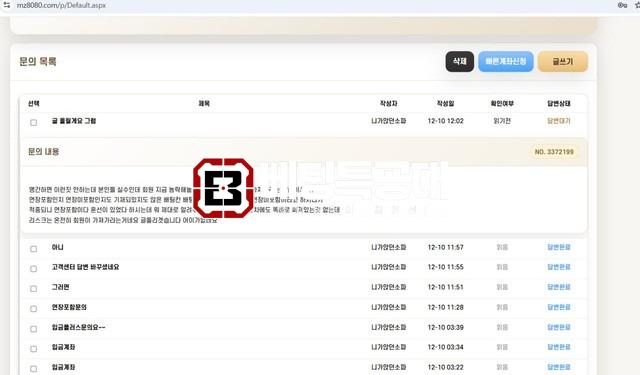640x375 pixels.
Task: Select the 연장포함문의 row checkbox
Action: tap(33, 308)
